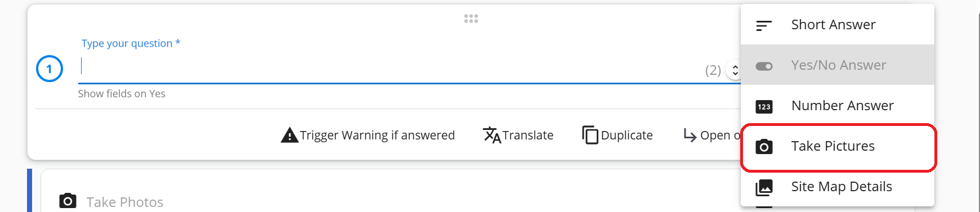Screen dimensions: 980x212
Task: Click the camera icon beside Take Pictures
Action: coord(764,147)
